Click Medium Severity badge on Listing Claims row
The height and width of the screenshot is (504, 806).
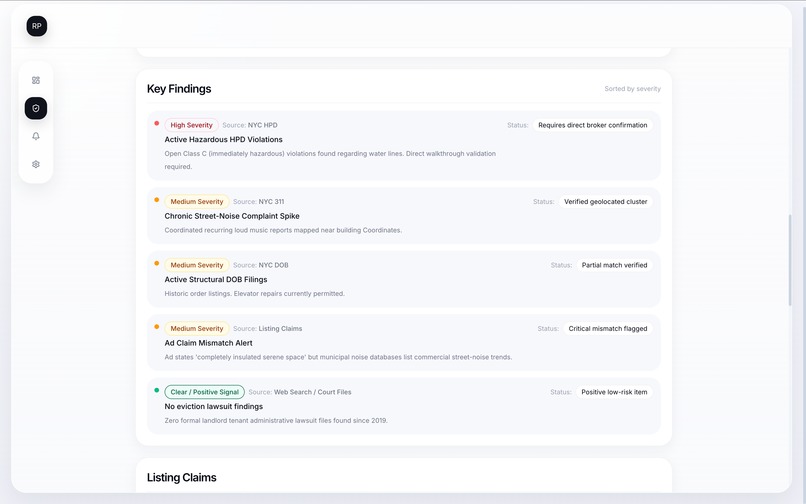[x=197, y=328]
